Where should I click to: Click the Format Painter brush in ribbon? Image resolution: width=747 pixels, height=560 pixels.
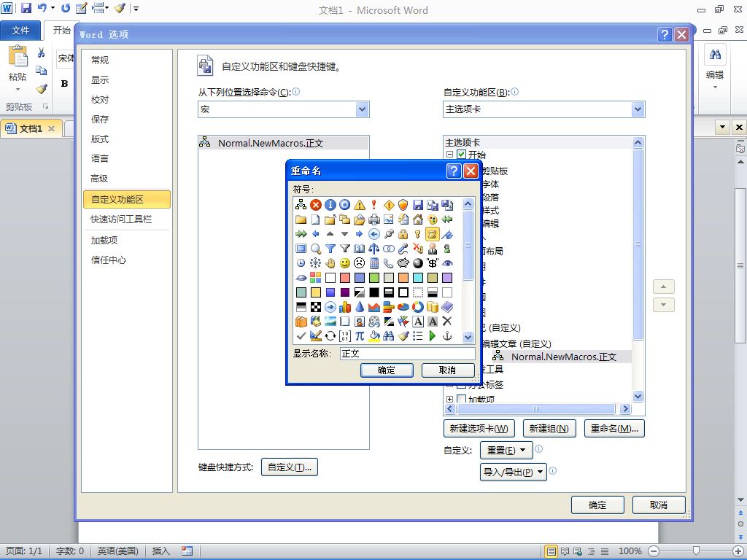tap(42, 88)
